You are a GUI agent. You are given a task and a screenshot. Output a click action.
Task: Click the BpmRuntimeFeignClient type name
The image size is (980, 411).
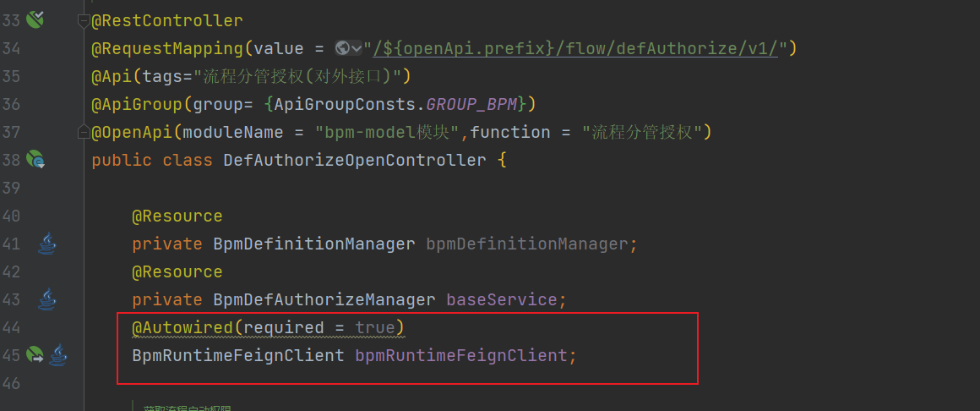click(x=238, y=355)
